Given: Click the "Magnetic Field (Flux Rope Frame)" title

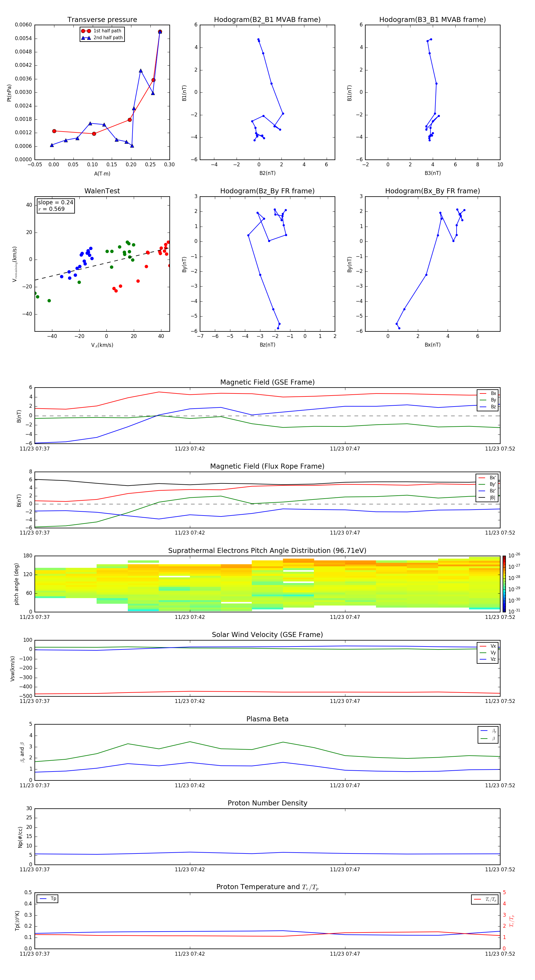Looking at the screenshot, I should (267, 467).
